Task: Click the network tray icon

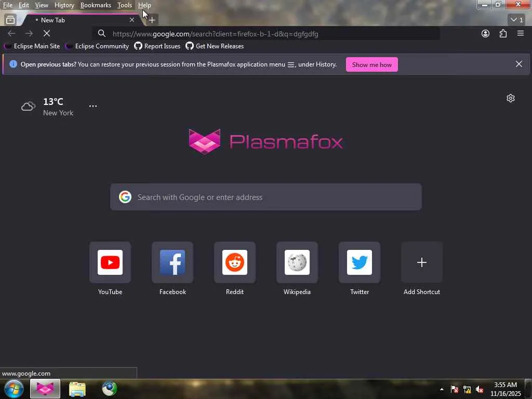Action: (467, 390)
